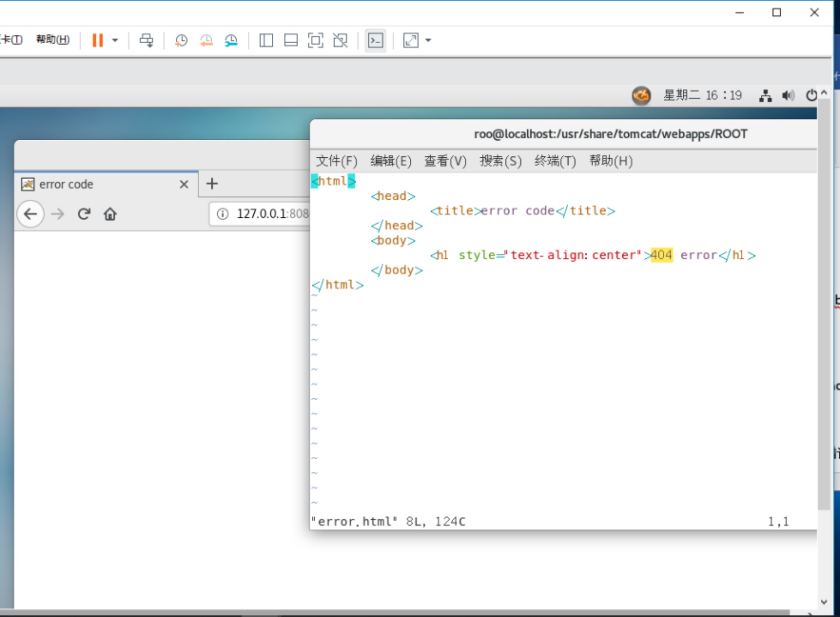Open terminal 文件(F) menu
Screen dimensions: 840x617
point(336,161)
